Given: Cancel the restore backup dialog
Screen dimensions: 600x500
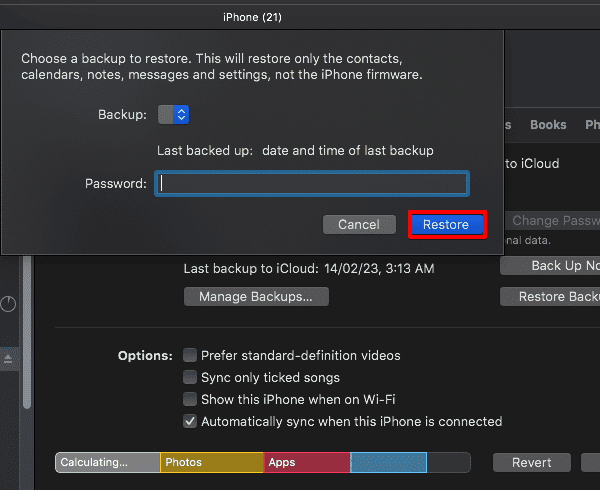Looking at the screenshot, I should (x=358, y=225).
